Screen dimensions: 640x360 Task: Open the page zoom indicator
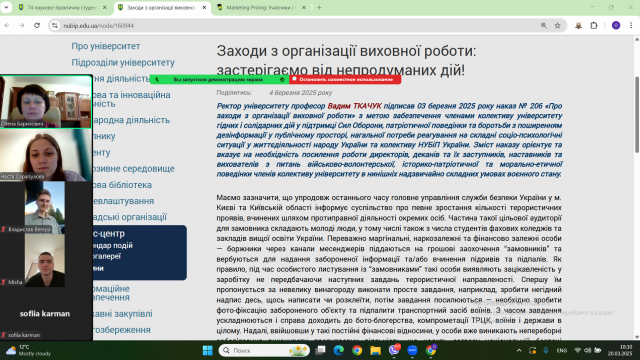click(544, 25)
